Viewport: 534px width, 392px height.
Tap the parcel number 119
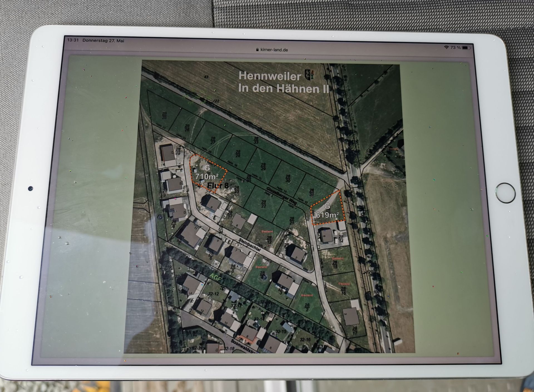tap(169, 267)
